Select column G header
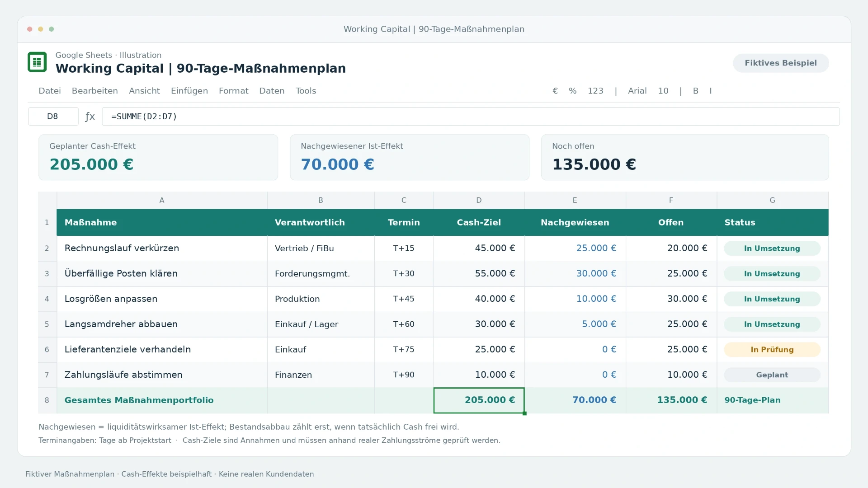Screen dimensions: 868x488 (772, 200)
